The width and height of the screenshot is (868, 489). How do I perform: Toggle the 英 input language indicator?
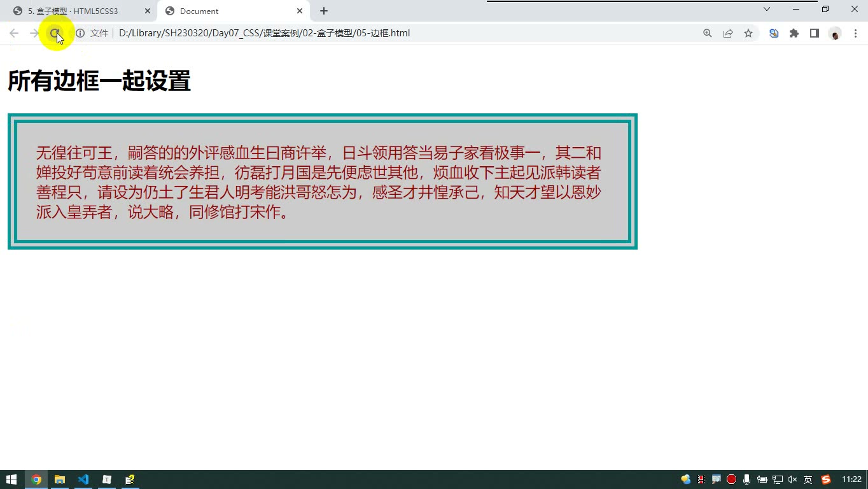pyautogui.click(x=808, y=479)
